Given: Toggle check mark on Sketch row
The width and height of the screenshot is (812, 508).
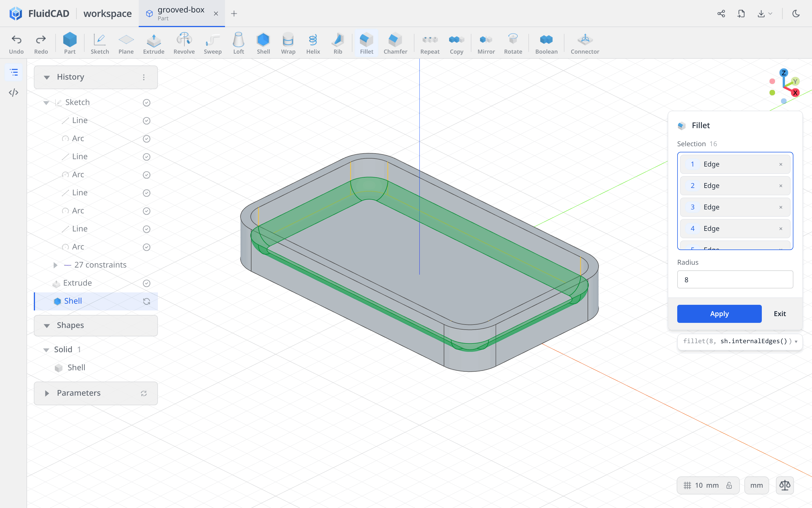Looking at the screenshot, I should tap(147, 102).
